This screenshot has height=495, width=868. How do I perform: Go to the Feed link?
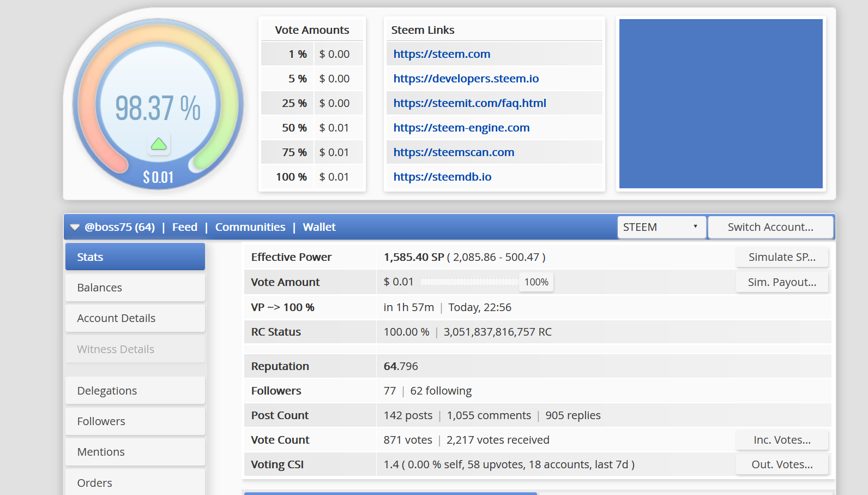(185, 227)
